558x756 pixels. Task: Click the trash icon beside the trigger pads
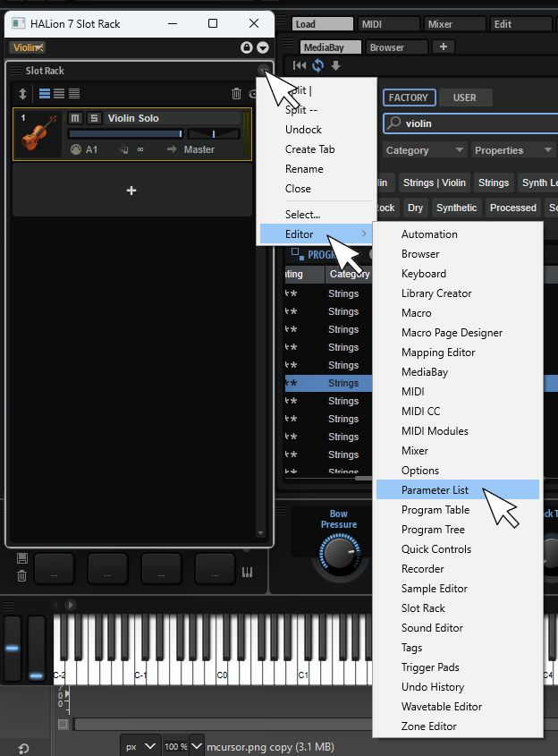coord(21,575)
